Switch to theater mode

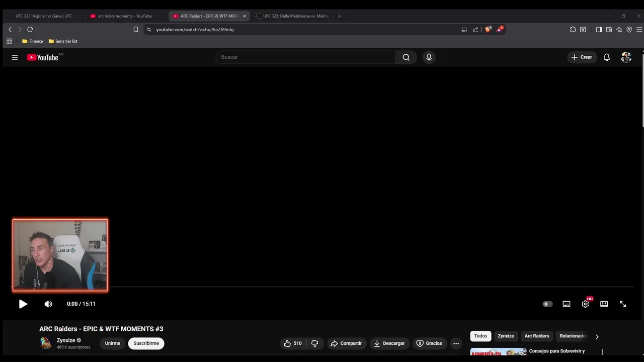[604, 304]
